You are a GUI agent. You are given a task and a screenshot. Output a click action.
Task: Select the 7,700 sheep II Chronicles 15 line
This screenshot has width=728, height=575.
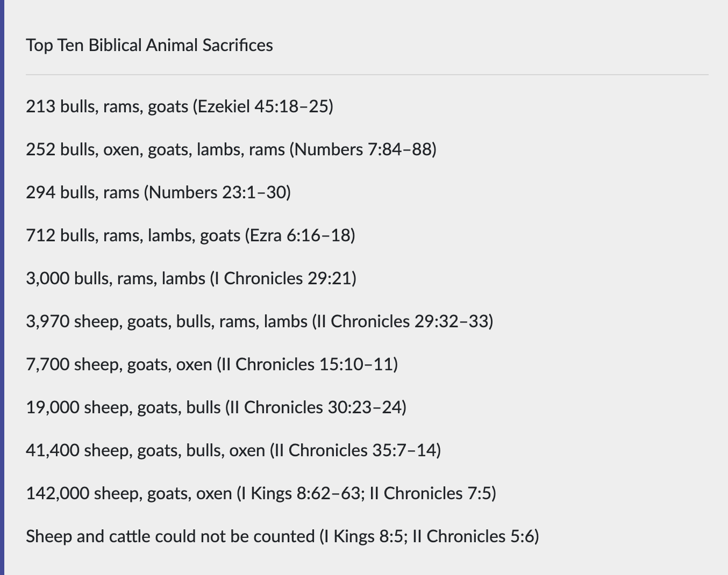pos(212,364)
